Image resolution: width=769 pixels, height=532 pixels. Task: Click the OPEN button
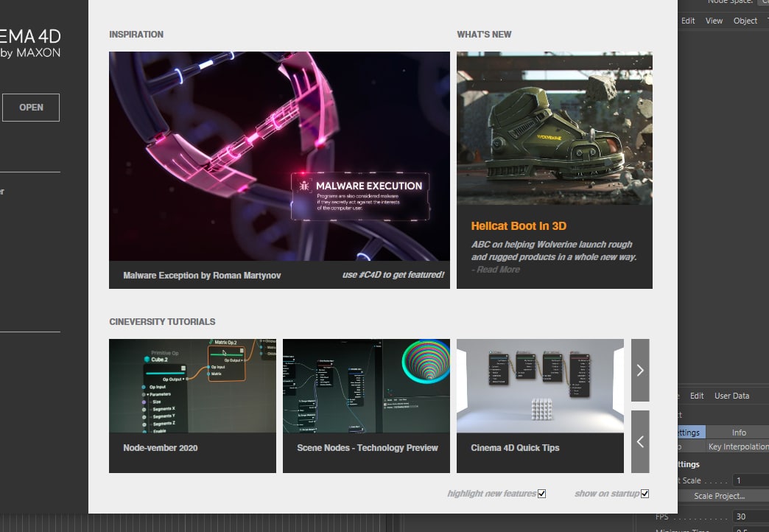click(31, 108)
